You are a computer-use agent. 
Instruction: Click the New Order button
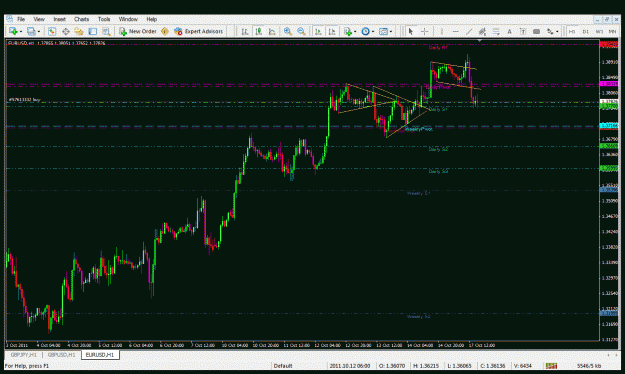pos(138,31)
